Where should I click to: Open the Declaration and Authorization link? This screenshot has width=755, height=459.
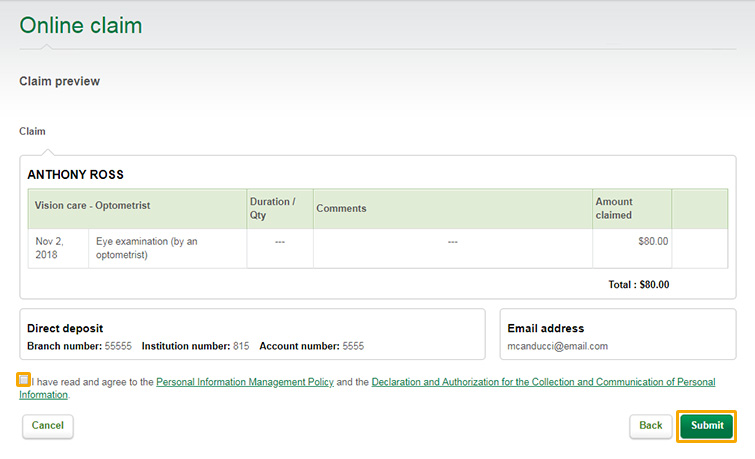pos(543,382)
